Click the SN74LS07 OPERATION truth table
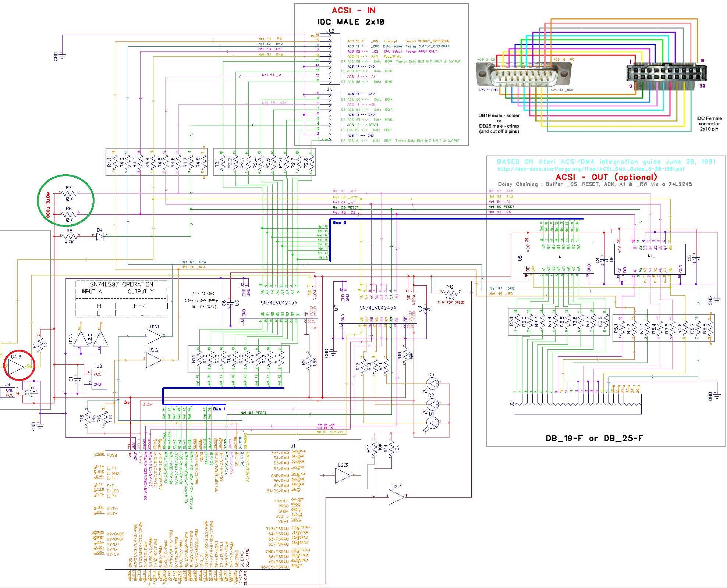 (121, 299)
